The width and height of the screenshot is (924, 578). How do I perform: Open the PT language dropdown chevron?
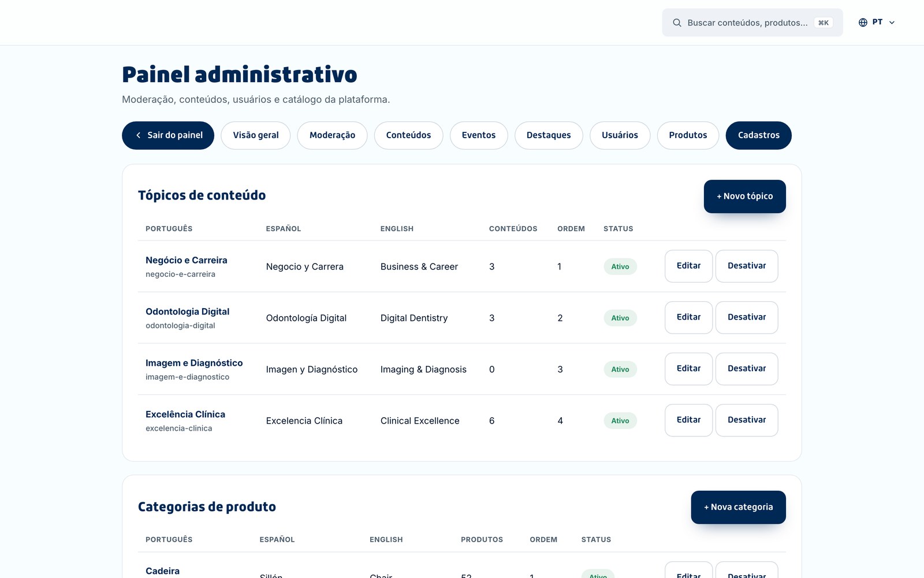892,23
